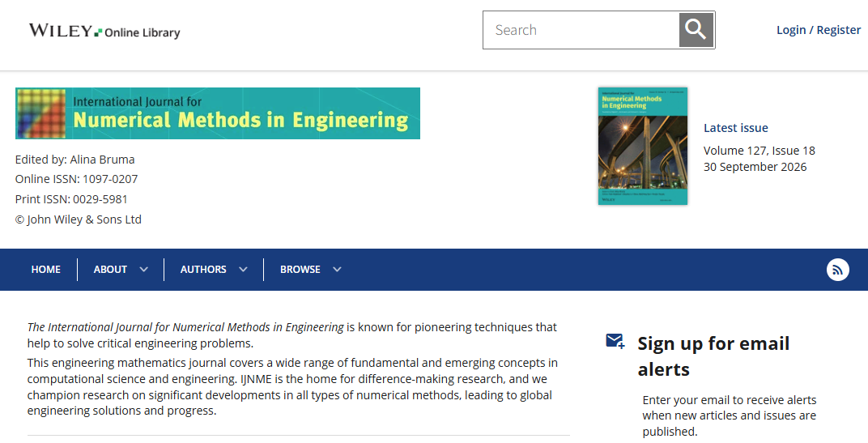Screen dimensions: 868x443
Task: Click the Login / Register link
Action: click(819, 30)
